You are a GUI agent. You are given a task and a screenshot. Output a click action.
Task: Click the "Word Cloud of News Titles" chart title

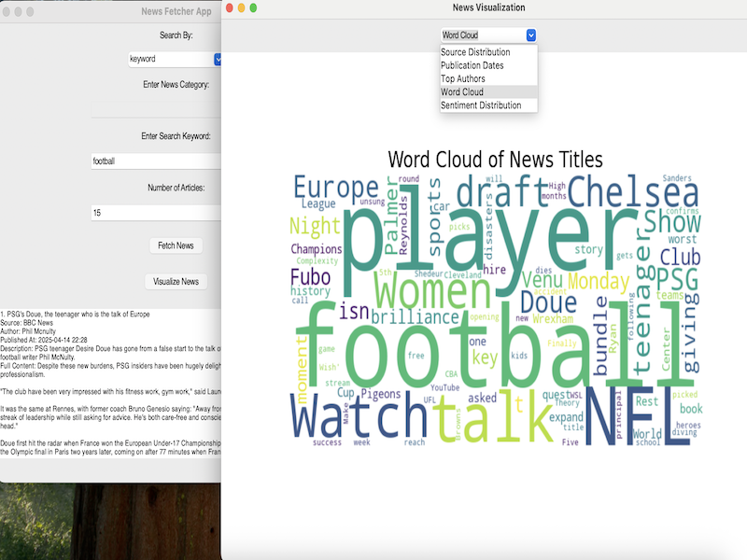pos(496,160)
